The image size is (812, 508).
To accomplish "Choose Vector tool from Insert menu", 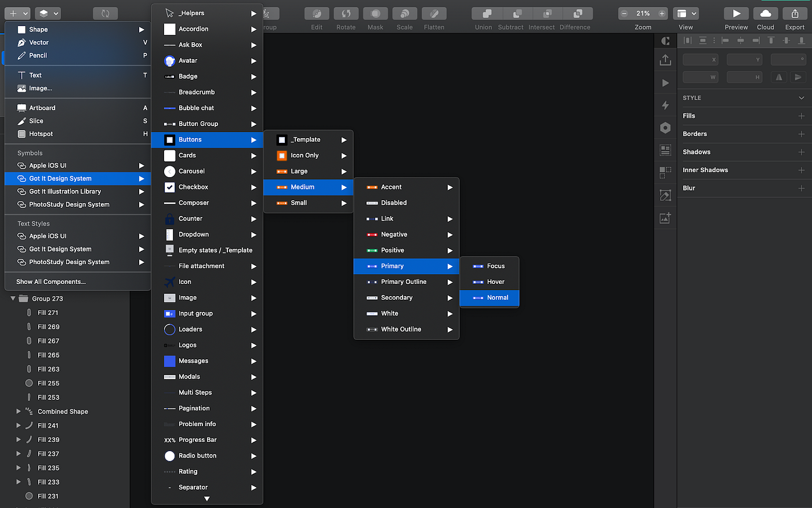I will click(78, 42).
